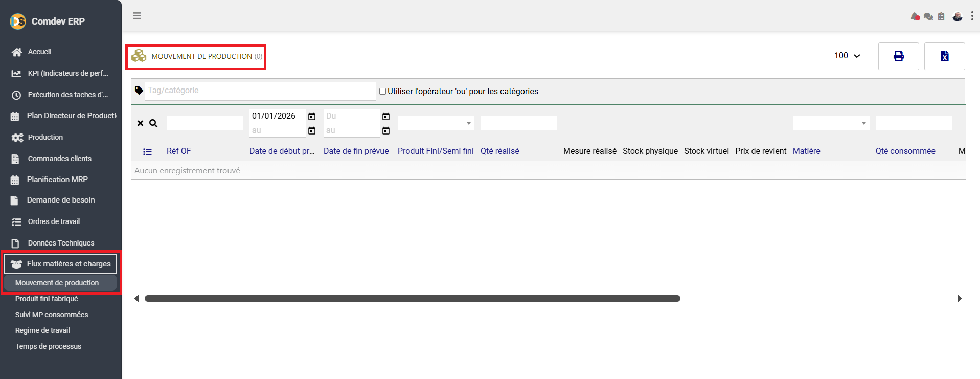This screenshot has height=379, width=980.
Task: Enable the 'ou' operator for categories
Action: (x=382, y=92)
